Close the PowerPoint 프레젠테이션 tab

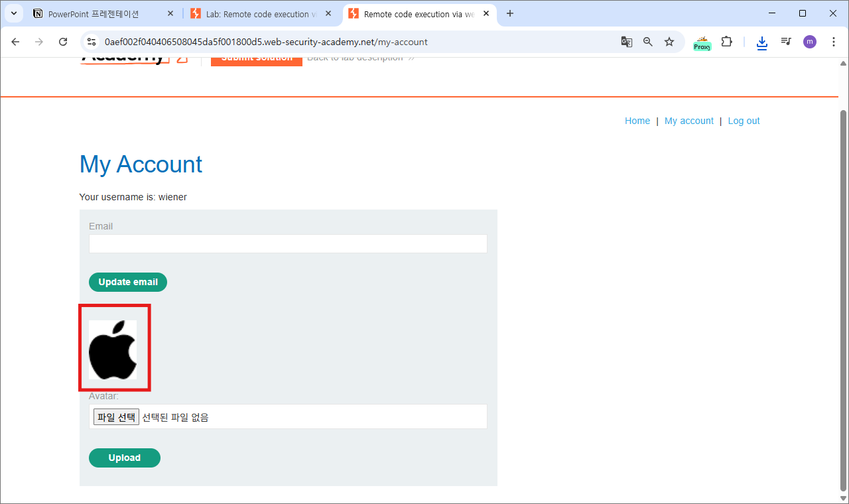click(170, 13)
